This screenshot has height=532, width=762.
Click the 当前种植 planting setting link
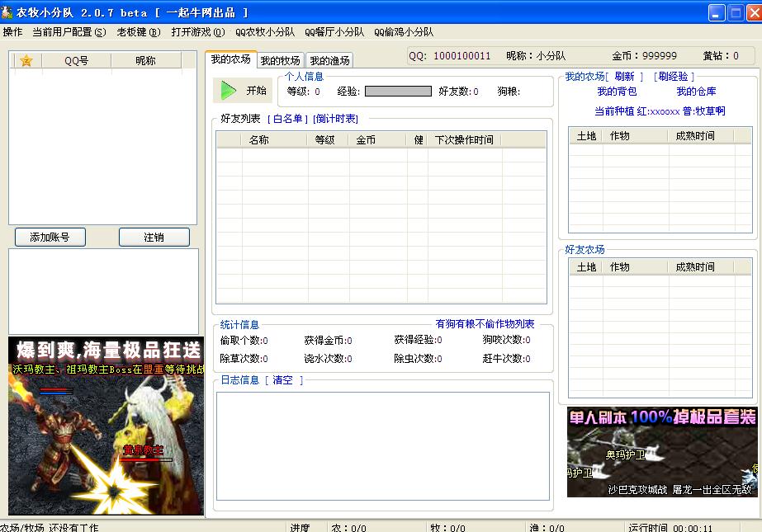660,111
